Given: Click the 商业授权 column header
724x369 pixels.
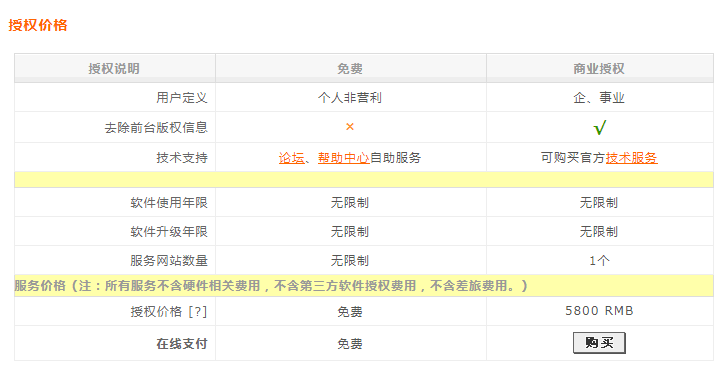Looking at the screenshot, I should 599,68.
